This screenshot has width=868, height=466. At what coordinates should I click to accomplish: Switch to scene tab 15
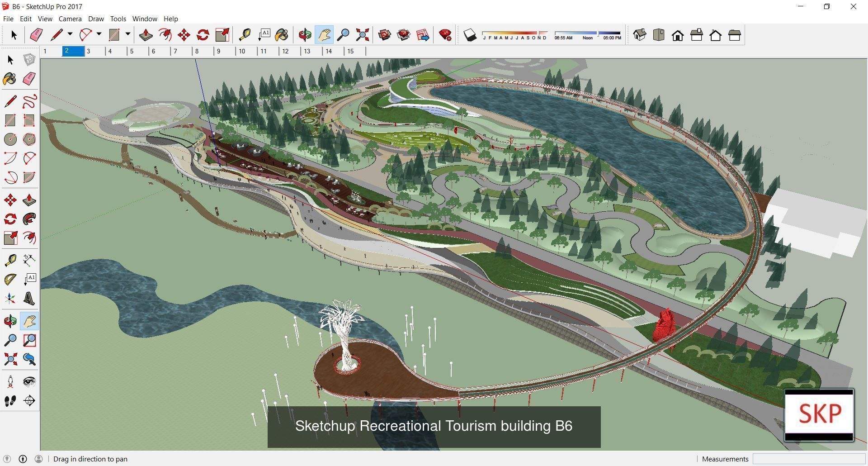(355, 51)
